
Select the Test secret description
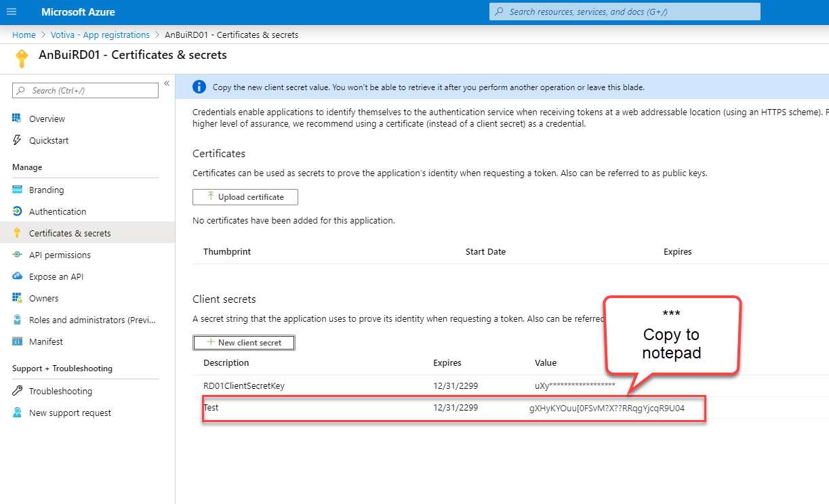(x=211, y=408)
